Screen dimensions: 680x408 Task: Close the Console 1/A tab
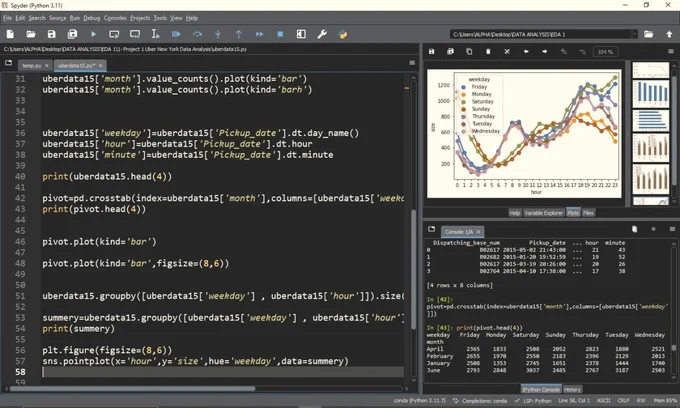click(x=478, y=232)
